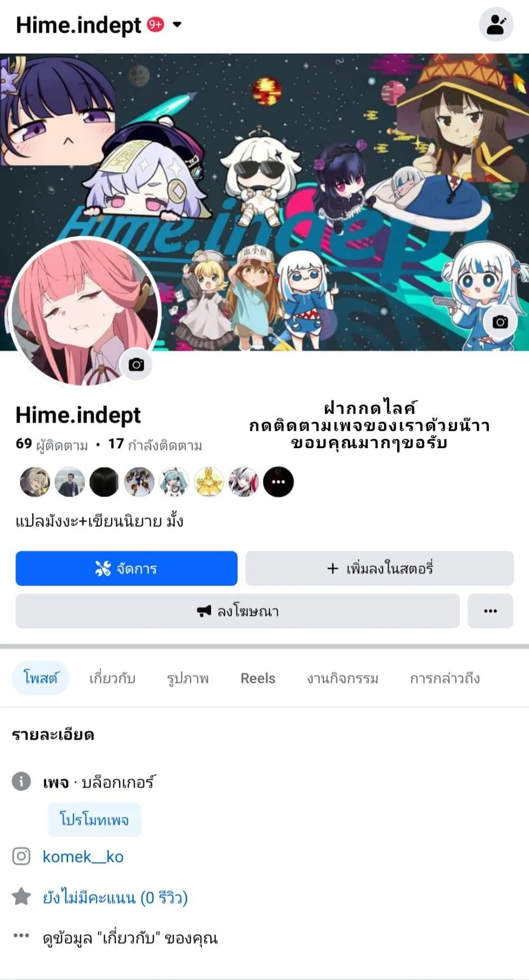Tap the camera icon on the cover photo
Screen dimensions: 529x980
(x=500, y=322)
